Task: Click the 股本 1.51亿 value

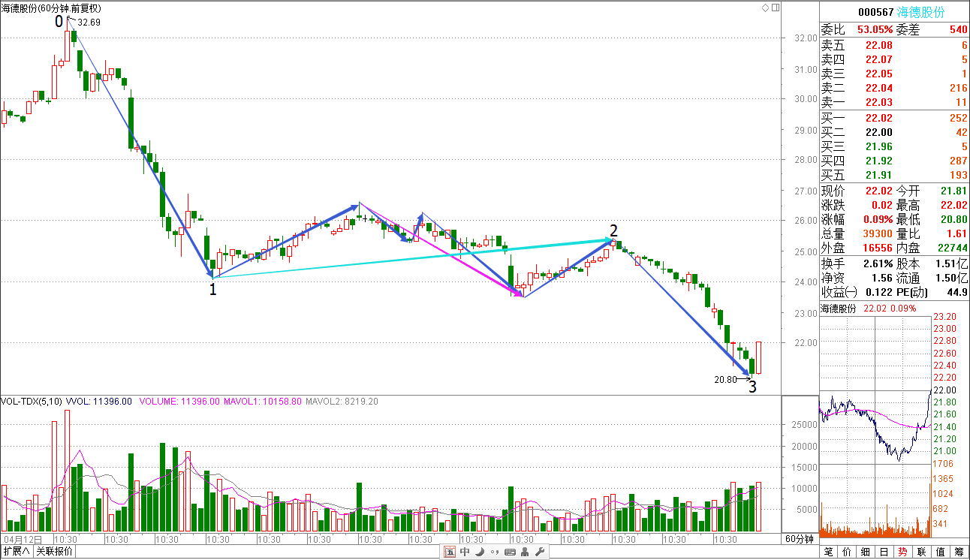Action: tap(952, 263)
